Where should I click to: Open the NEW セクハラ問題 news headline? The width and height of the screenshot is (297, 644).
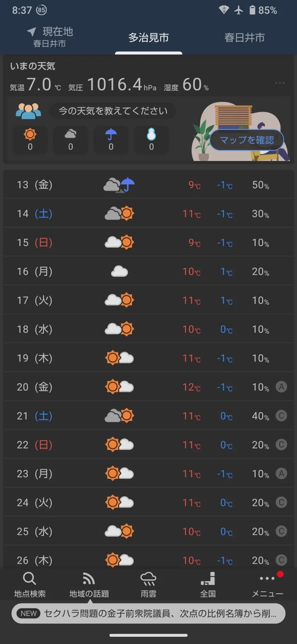pyautogui.click(x=148, y=614)
